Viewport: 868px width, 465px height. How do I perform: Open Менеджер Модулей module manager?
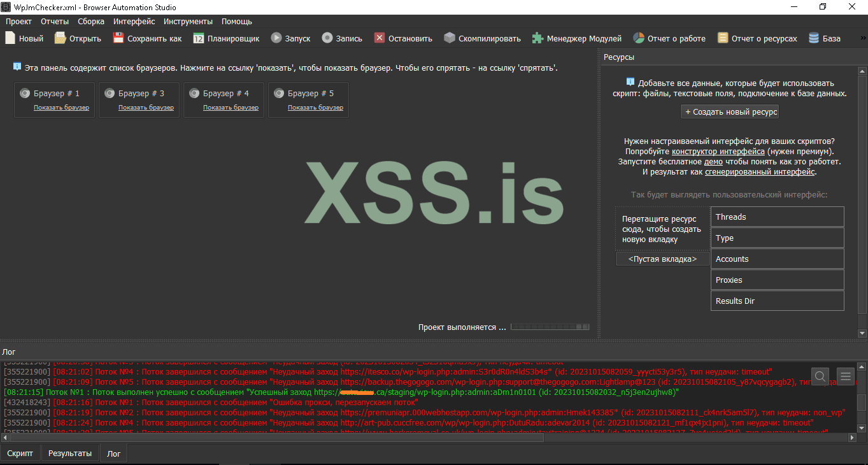pyautogui.click(x=577, y=38)
